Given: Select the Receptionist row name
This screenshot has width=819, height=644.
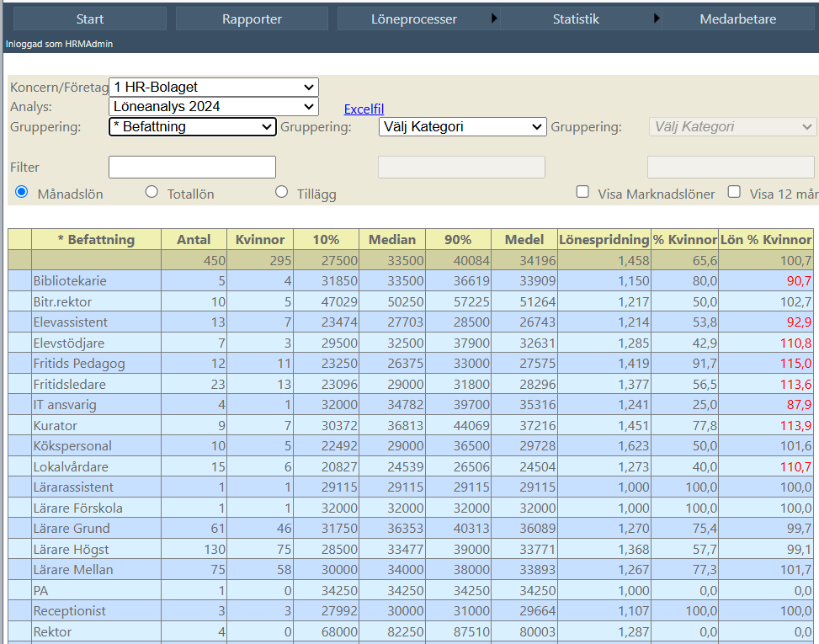Looking at the screenshot, I should [70, 611].
